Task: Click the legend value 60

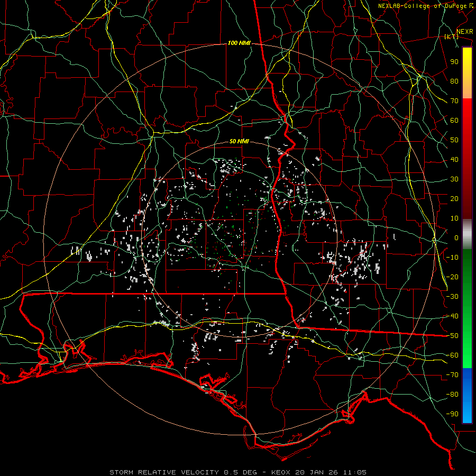Action: click(454, 121)
